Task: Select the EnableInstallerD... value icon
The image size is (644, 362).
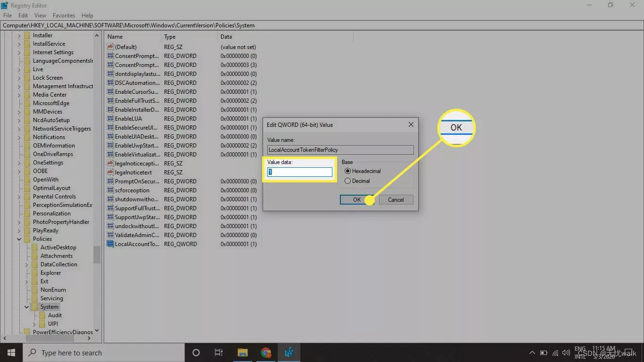Action: click(x=110, y=110)
